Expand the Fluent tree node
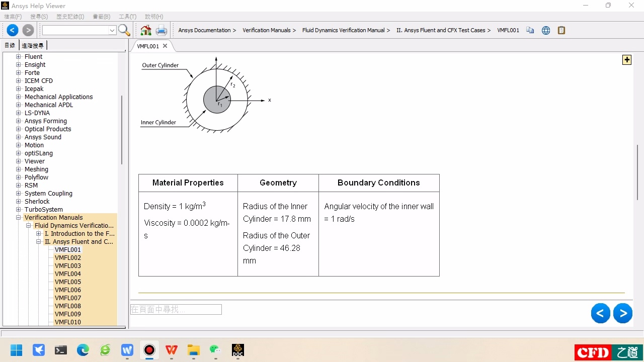Screen dimensions: 644x362 19,57
